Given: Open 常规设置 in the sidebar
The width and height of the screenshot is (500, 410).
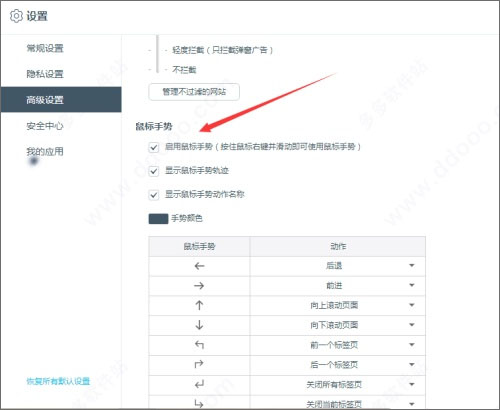Looking at the screenshot, I should [x=45, y=48].
